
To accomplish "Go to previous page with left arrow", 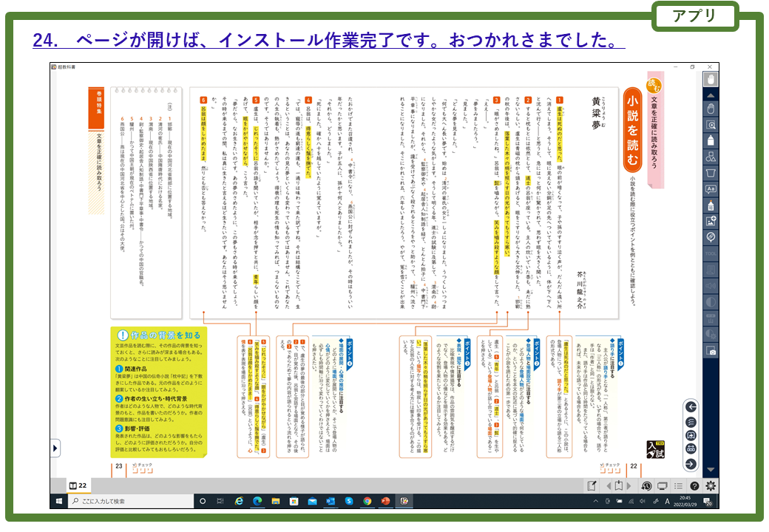I will [691, 406].
